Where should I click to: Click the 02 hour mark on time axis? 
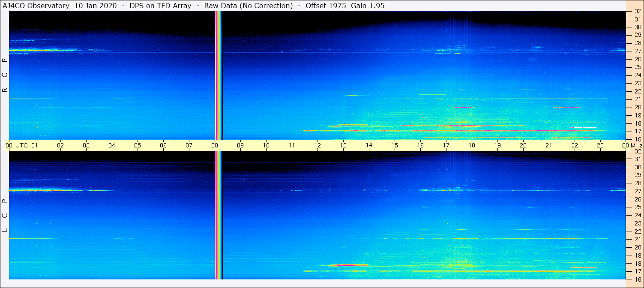tap(60, 145)
